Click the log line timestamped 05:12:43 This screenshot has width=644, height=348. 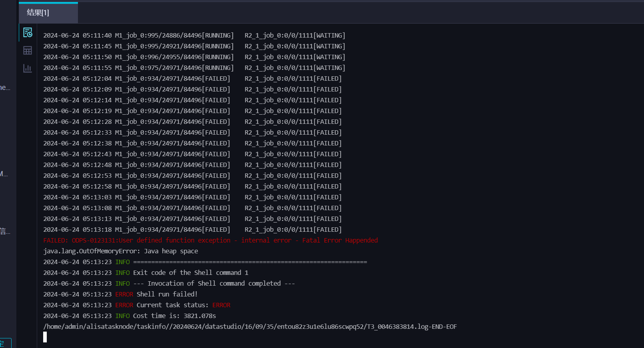[x=192, y=154]
